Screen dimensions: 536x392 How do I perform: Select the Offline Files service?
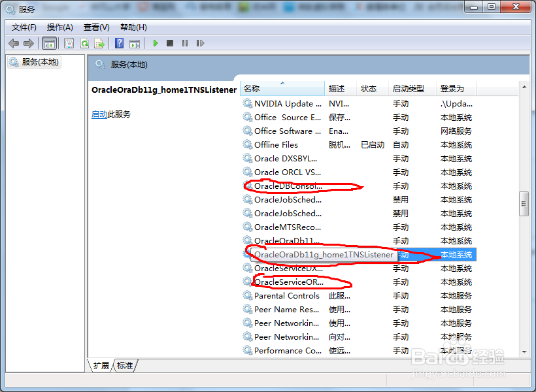pyautogui.click(x=359, y=144)
